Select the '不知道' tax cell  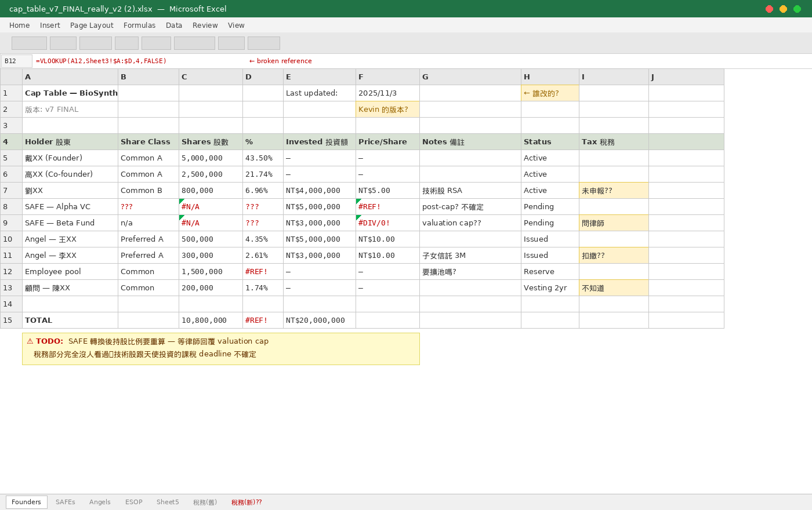tap(614, 288)
